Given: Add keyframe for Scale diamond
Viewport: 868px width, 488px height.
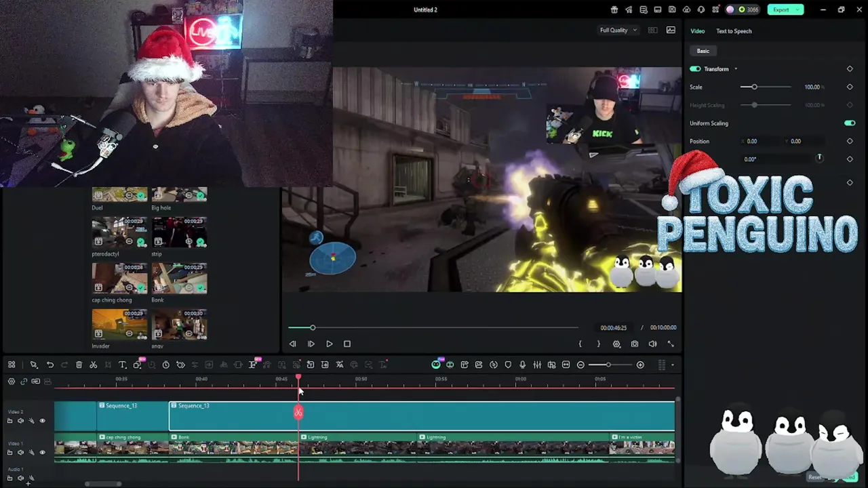Looking at the screenshot, I should point(850,87).
